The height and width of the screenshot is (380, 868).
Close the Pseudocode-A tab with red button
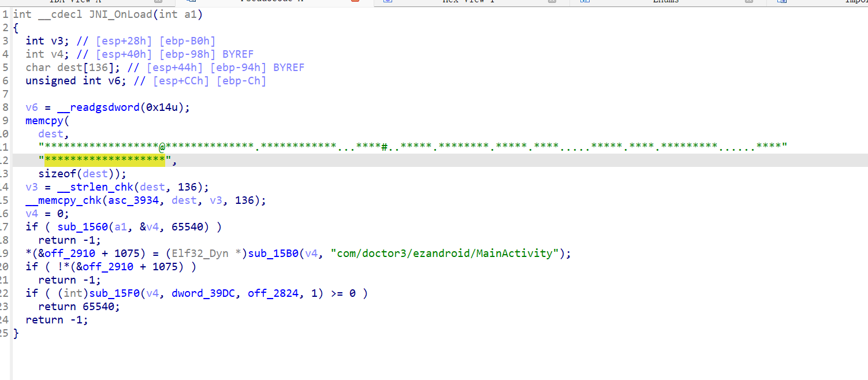[355, 2]
